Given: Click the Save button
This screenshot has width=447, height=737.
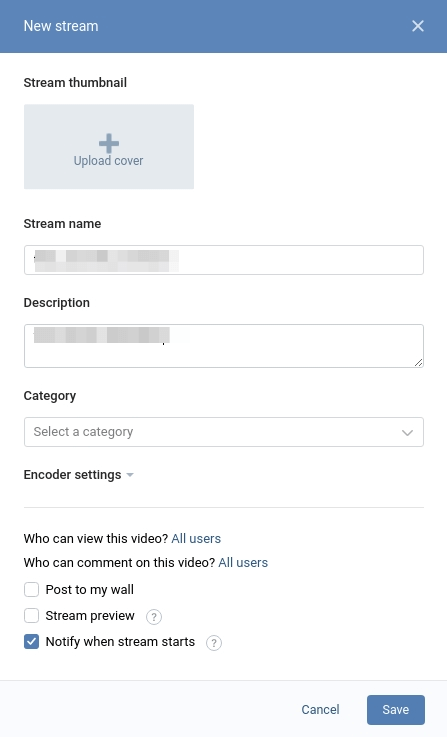Looking at the screenshot, I should click(x=396, y=710).
